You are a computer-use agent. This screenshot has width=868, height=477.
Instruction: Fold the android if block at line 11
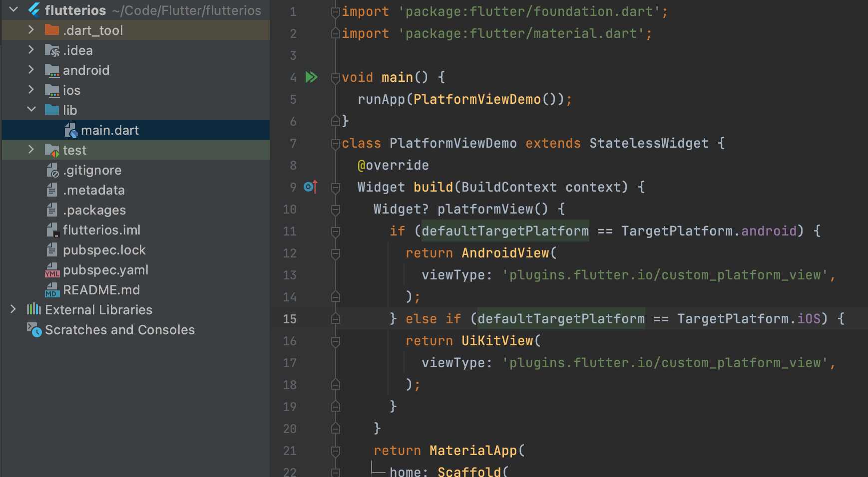point(336,232)
